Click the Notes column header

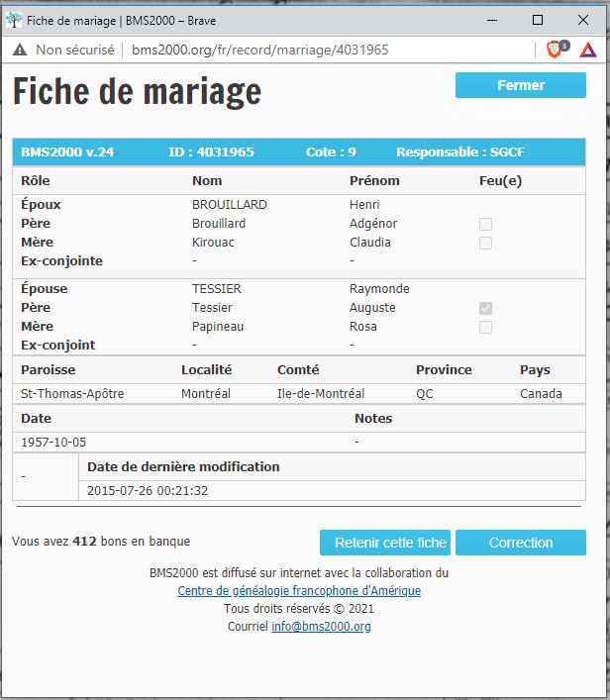[373, 418]
